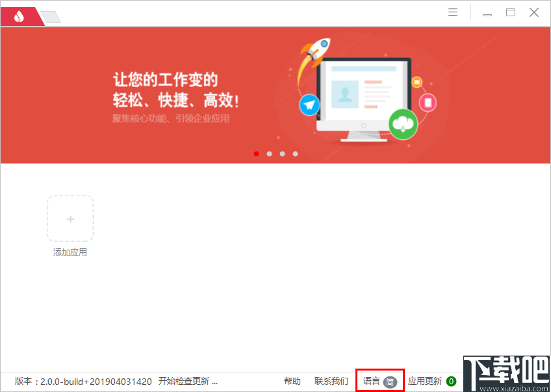This screenshot has height=392, width=551.
Task: Click the yellow envelope icon in banner
Action: [x=416, y=82]
